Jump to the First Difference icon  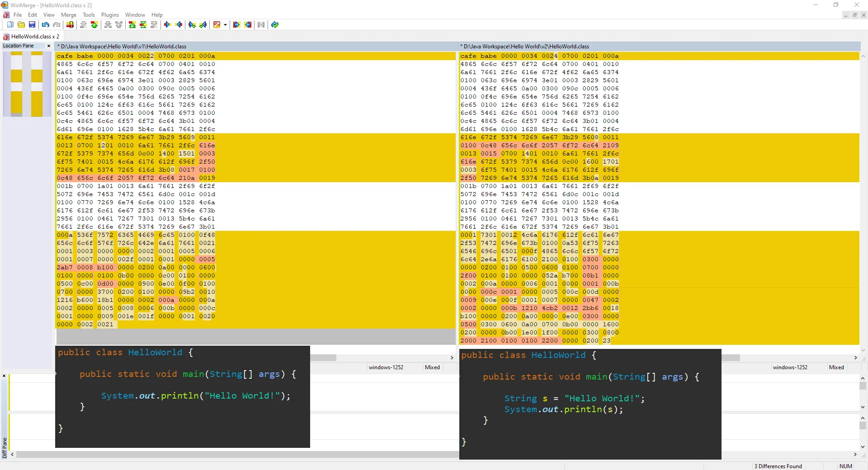[132, 25]
